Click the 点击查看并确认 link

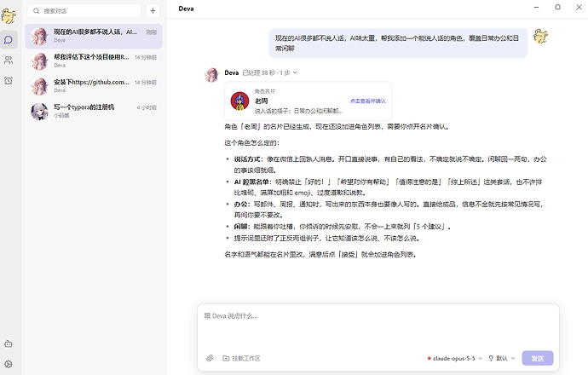[x=367, y=101]
